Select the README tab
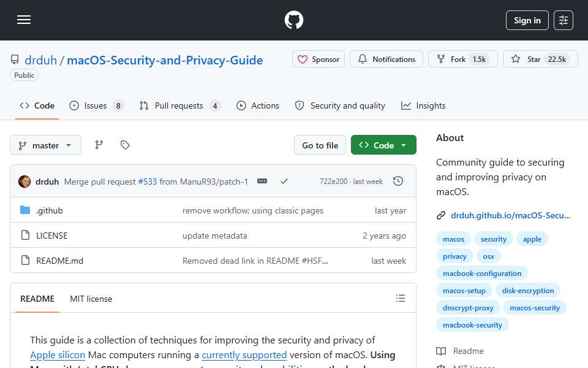 (x=37, y=299)
